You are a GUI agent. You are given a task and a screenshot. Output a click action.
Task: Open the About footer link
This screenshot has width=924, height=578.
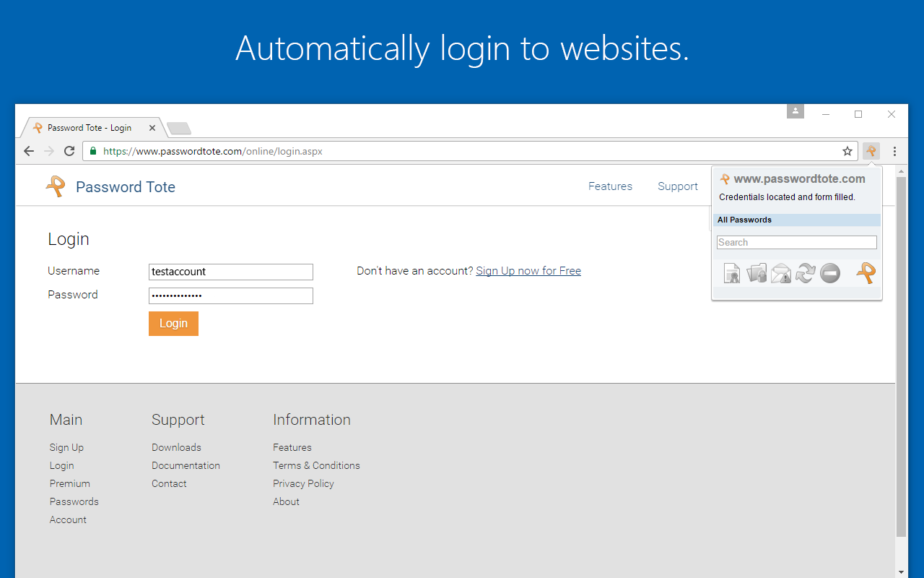(286, 501)
